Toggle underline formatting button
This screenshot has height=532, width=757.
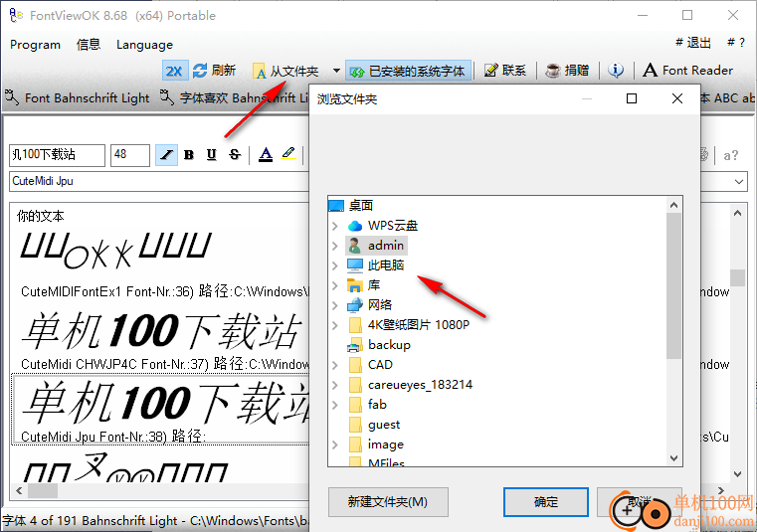click(x=212, y=155)
